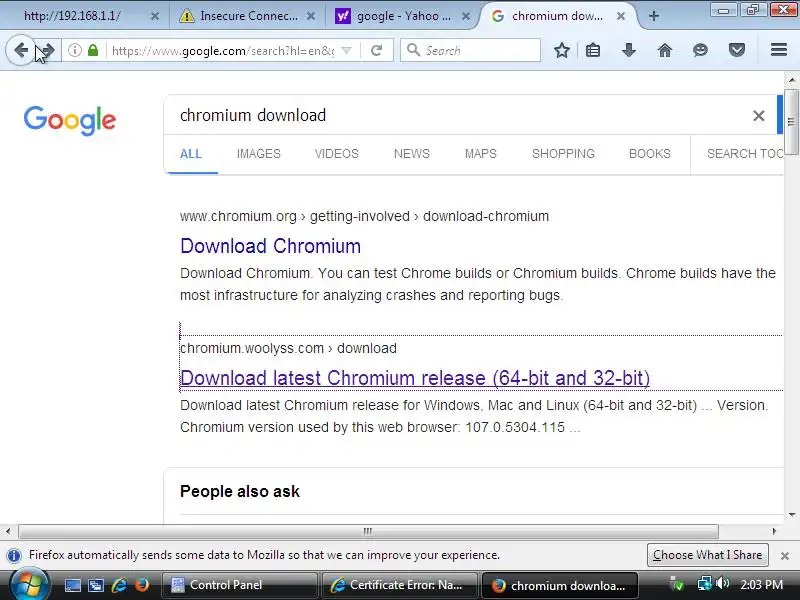Click the network tray icon

pos(705,583)
